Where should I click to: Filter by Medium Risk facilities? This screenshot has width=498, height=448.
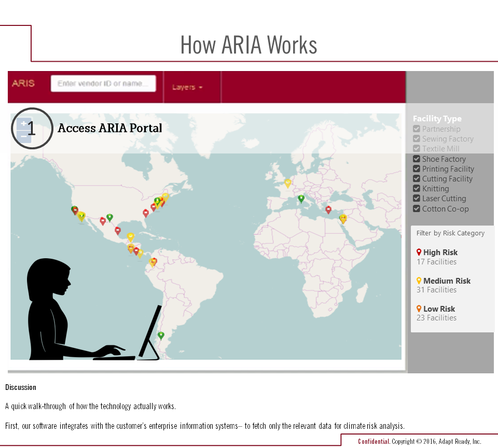pyautogui.click(x=446, y=281)
